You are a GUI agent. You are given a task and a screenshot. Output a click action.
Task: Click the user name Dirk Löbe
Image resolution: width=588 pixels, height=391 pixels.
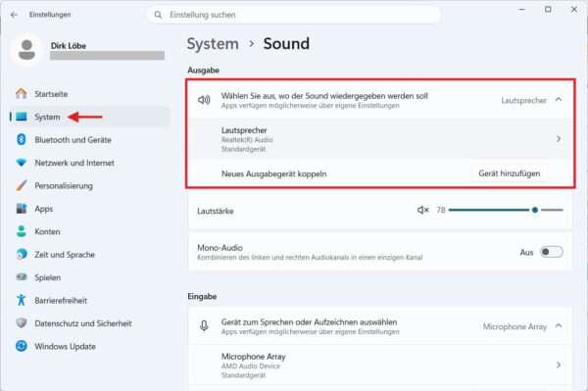point(69,46)
